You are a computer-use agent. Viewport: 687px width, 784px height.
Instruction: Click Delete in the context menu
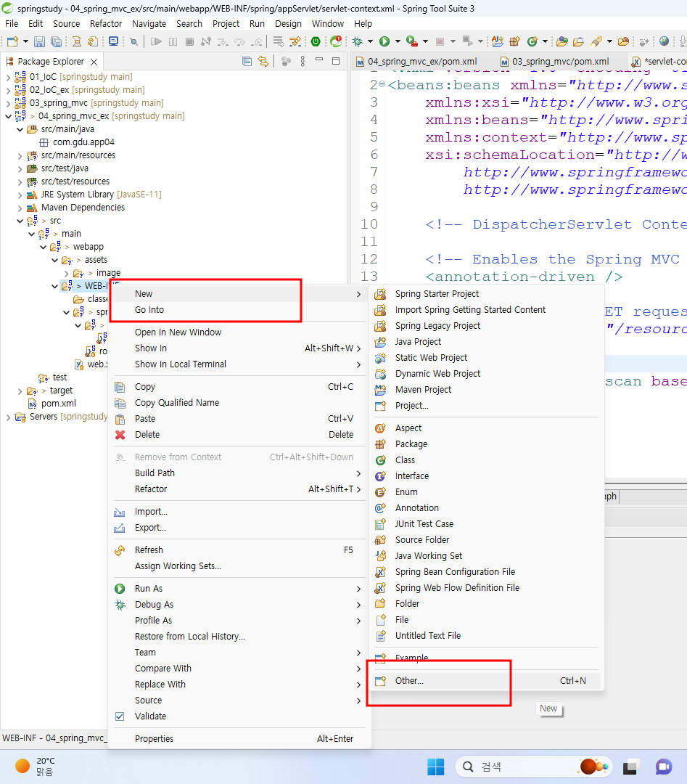point(239,435)
